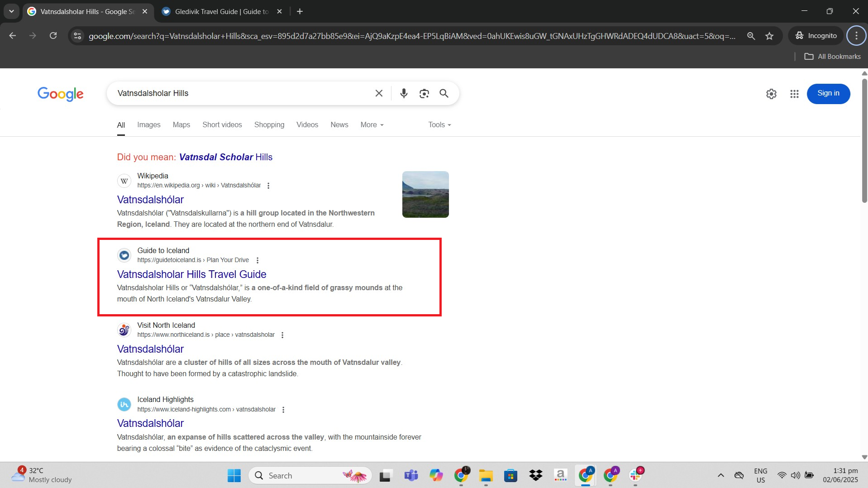The width and height of the screenshot is (868, 488).
Task: Show hidden system tray icons
Action: tap(721, 475)
